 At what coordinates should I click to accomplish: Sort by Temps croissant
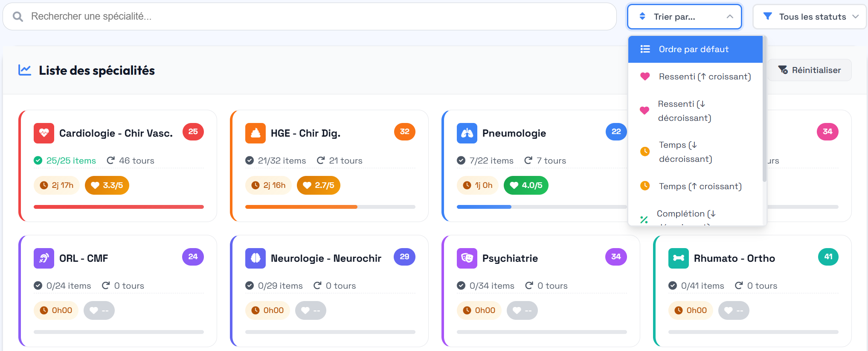700,186
